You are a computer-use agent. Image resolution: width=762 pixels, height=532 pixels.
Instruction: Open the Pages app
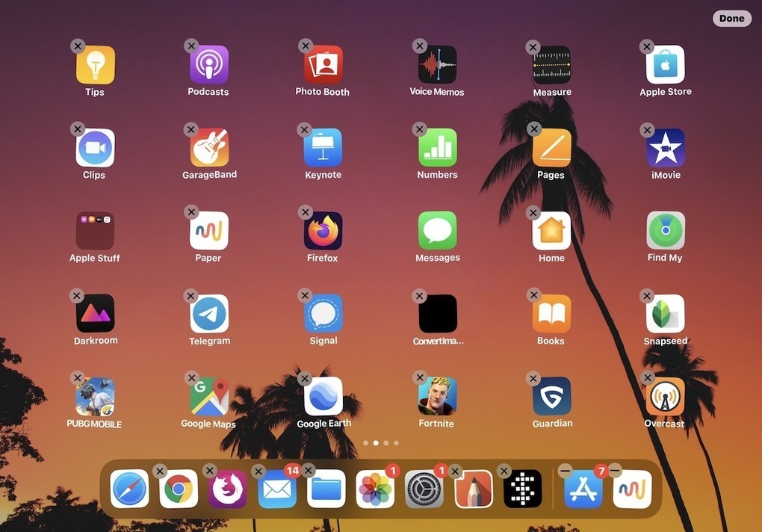pos(551,148)
